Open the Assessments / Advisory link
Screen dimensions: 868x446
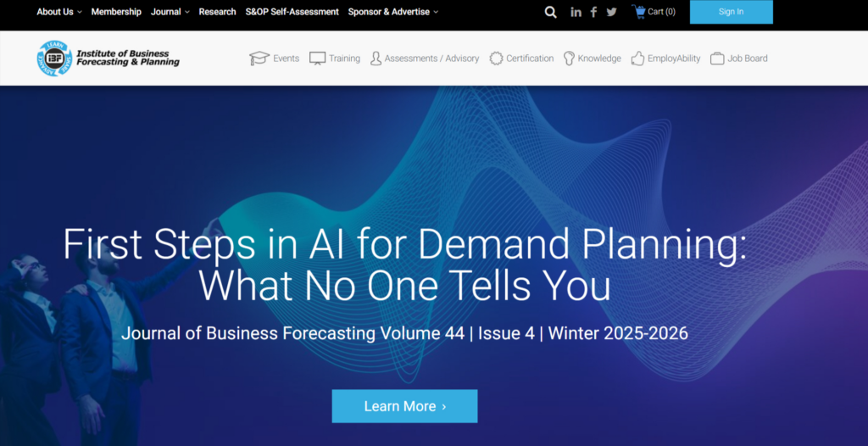[x=431, y=59]
